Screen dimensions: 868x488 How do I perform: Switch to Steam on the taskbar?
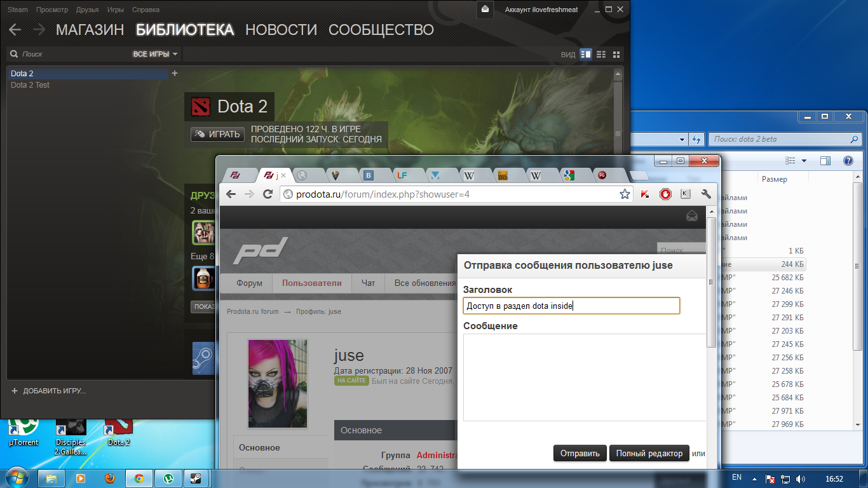coord(197,478)
